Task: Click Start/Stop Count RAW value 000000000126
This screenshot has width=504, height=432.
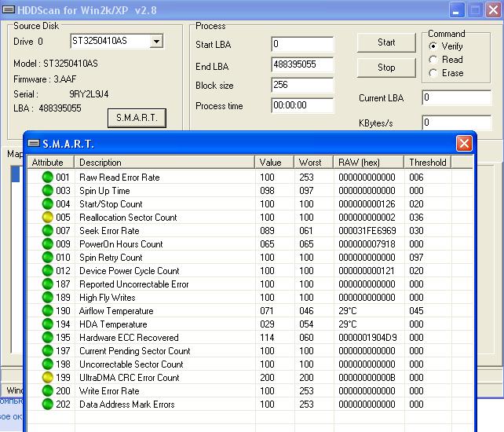Action: [x=367, y=204]
